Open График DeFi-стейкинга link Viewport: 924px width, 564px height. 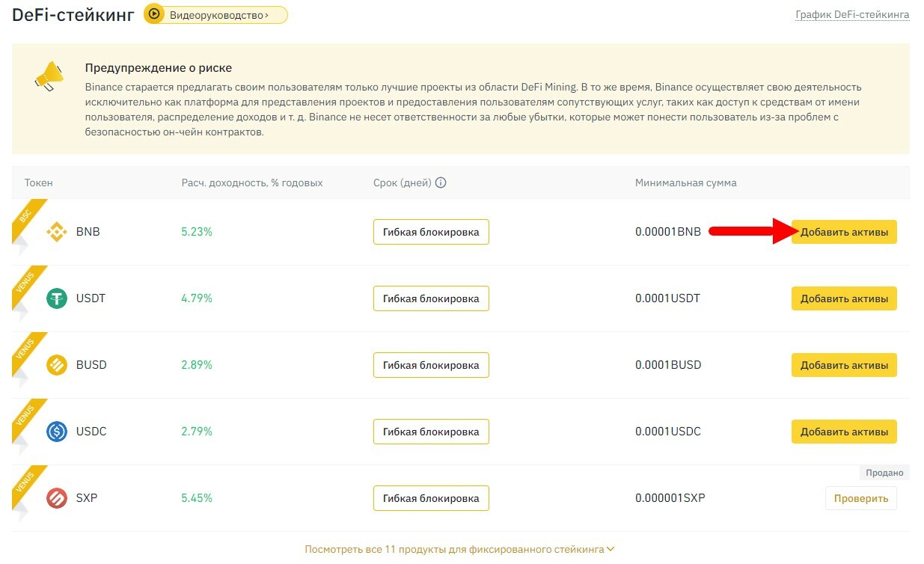(852, 14)
